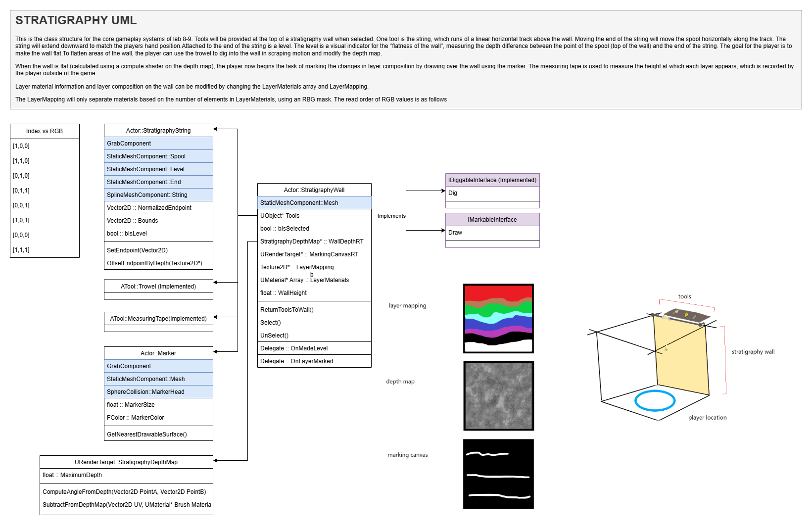The width and height of the screenshot is (812, 532).
Task: Click the Actor::Marker class header
Action: coord(158,353)
